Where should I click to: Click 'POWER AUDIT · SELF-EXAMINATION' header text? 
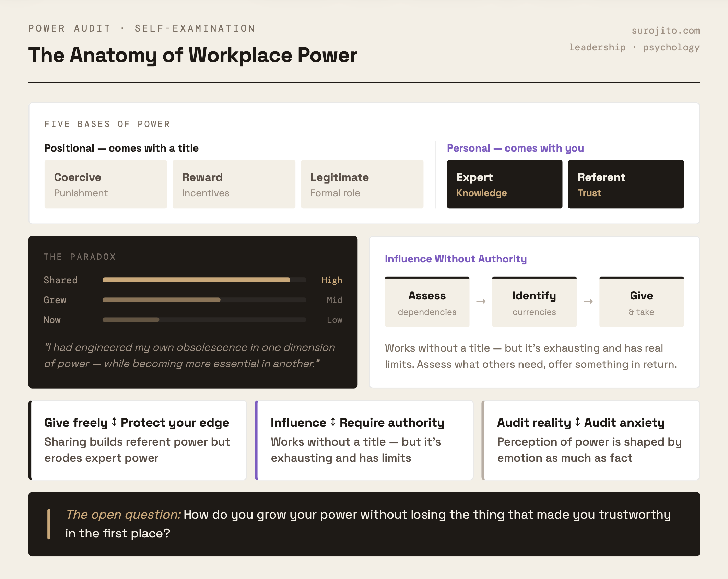(x=142, y=28)
